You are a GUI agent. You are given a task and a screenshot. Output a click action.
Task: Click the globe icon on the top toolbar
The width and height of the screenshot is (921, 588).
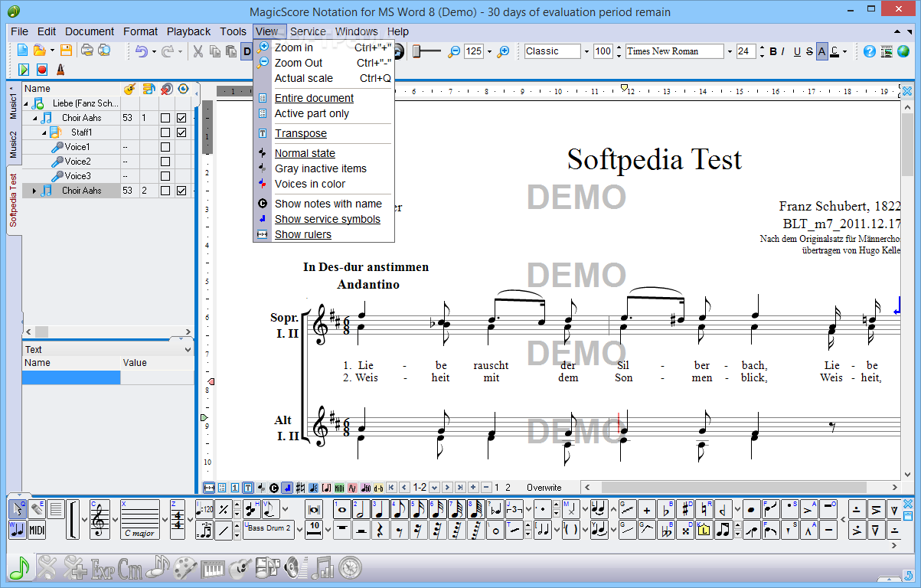click(905, 51)
